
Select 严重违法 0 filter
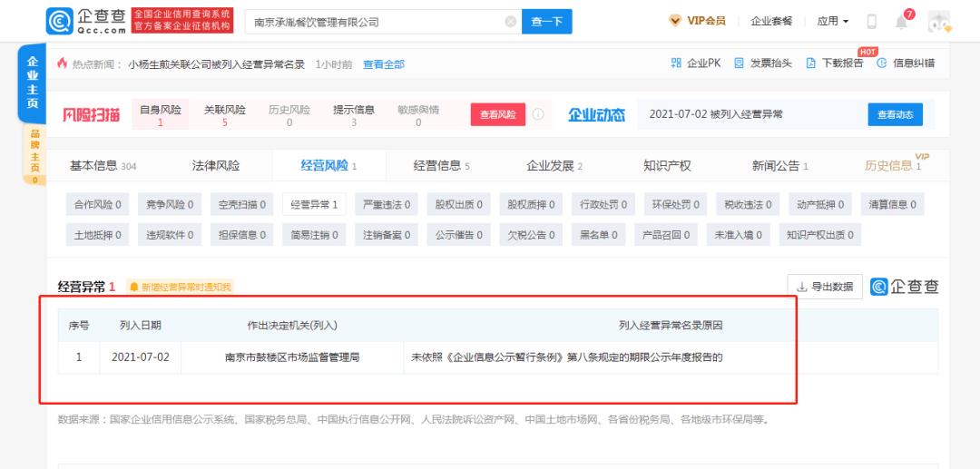coord(387,204)
